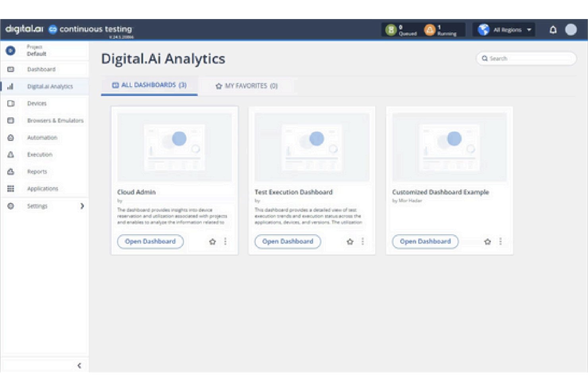Click the digital.ai continuous testing logo
The height and width of the screenshot is (392, 588).
68,29
